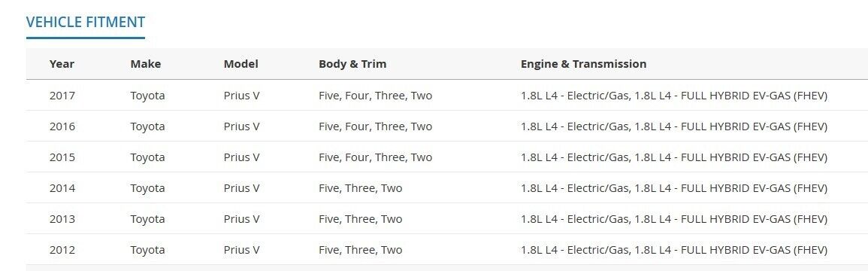Select the 2014 year cell
Viewport: 868px width, 271px height.
click(x=62, y=188)
